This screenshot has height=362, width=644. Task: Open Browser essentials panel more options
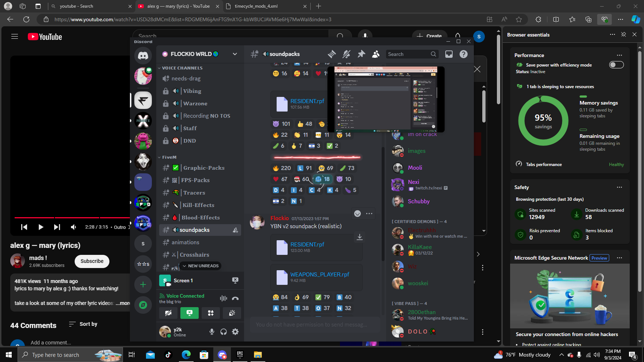pyautogui.click(x=613, y=34)
